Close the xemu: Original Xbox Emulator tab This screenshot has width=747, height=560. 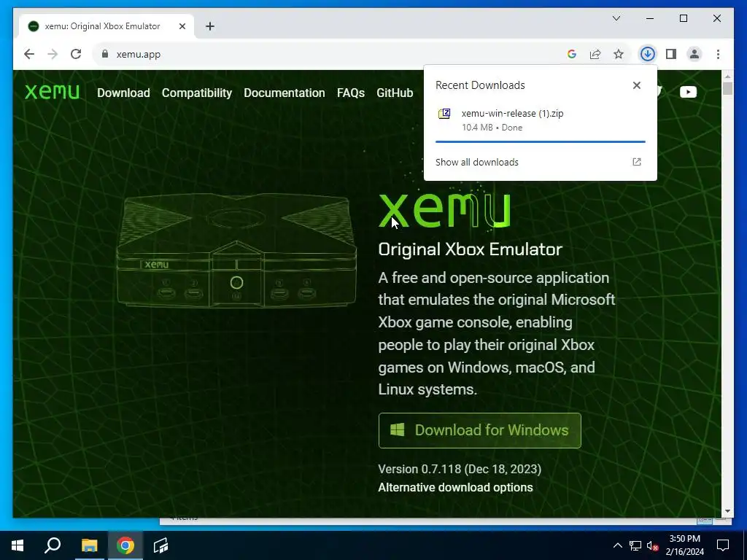click(182, 26)
